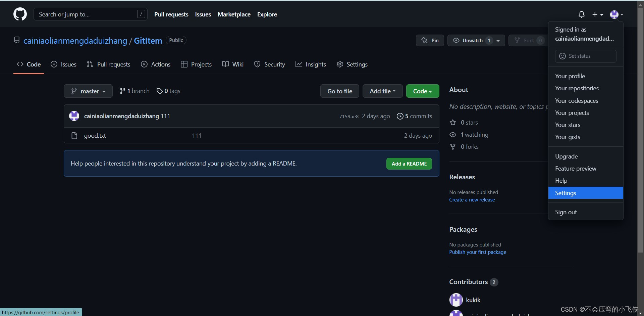Image resolution: width=644 pixels, height=316 pixels.
Task: Open commit hash 7159ae8
Action: pyautogui.click(x=349, y=117)
